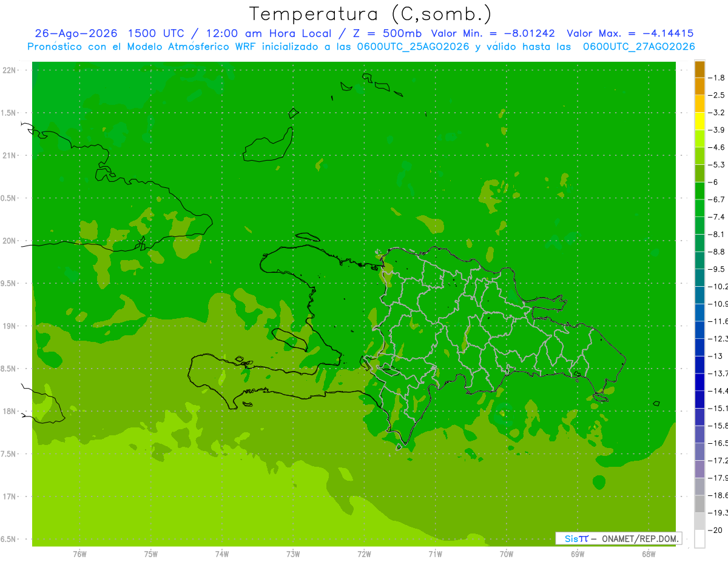The image size is (728, 562).
Task: Click the "20N" latitude label
Action: point(10,241)
